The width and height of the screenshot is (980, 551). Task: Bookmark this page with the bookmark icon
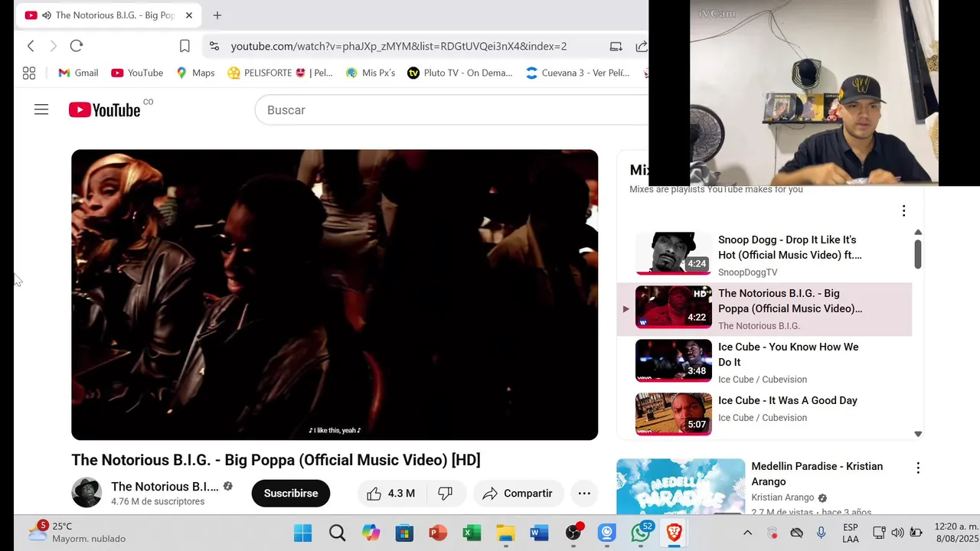point(185,46)
